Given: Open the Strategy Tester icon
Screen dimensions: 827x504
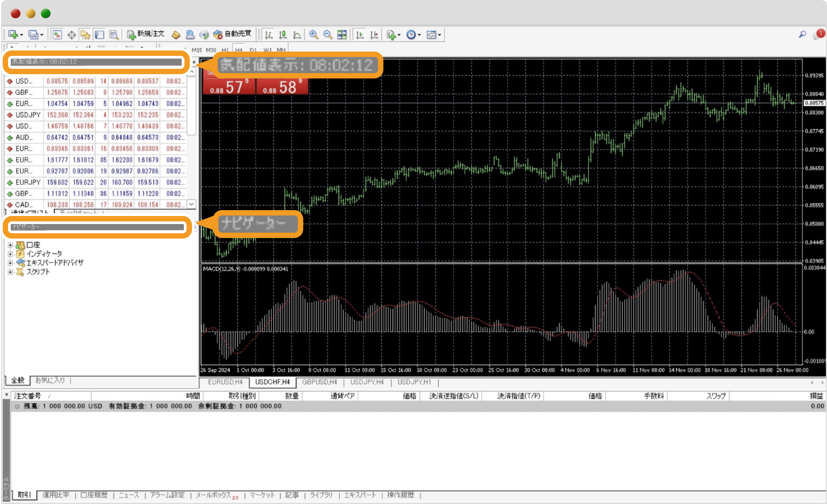Looking at the screenshot, I should click(x=113, y=35).
